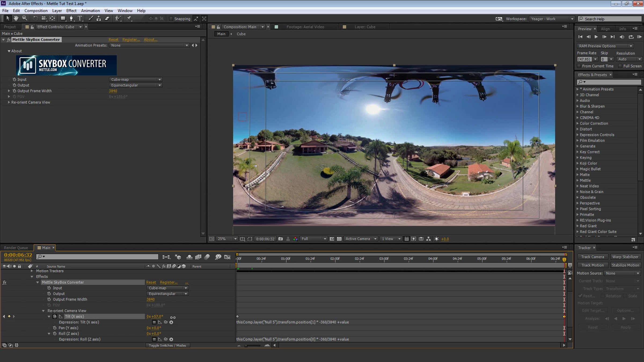Select the Zoom magnifier tool
This screenshot has width=644, height=362.
25,18
